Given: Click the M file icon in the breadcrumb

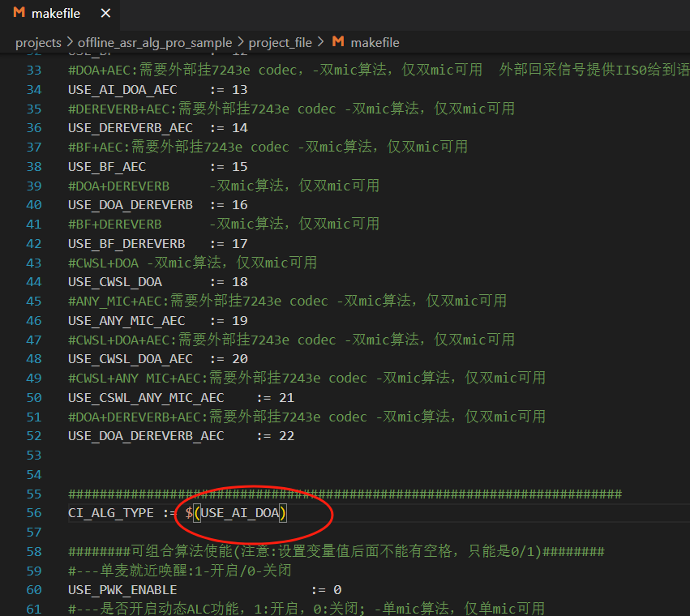Looking at the screenshot, I should point(338,42).
